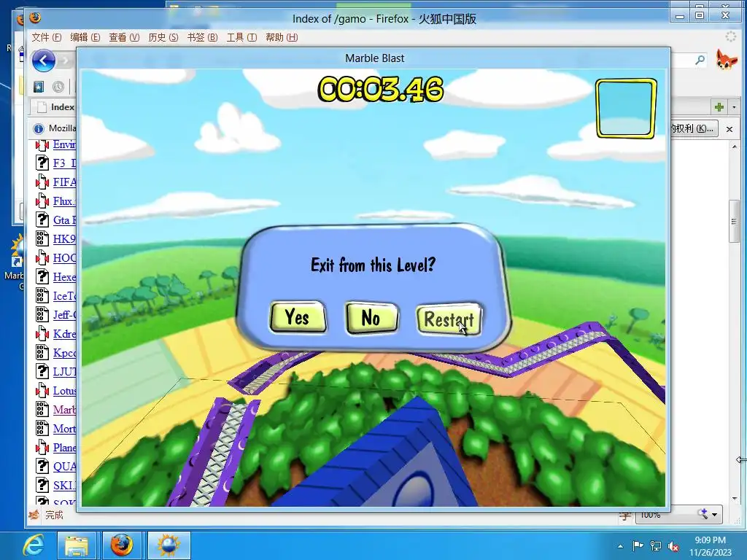The width and height of the screenshot is (747, 560).
Task: Open the QUA file link
Action: coord(64,467)
